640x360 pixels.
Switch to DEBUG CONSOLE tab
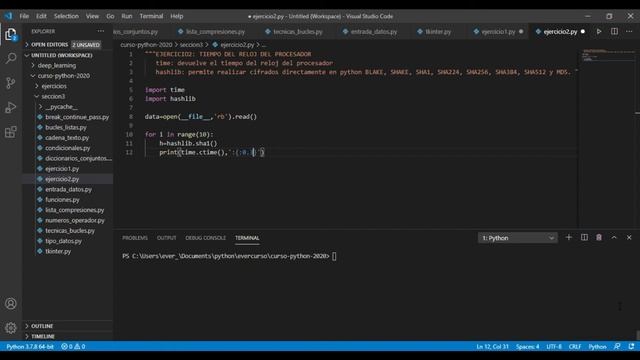pyautogui.click(x=205, y=238)
